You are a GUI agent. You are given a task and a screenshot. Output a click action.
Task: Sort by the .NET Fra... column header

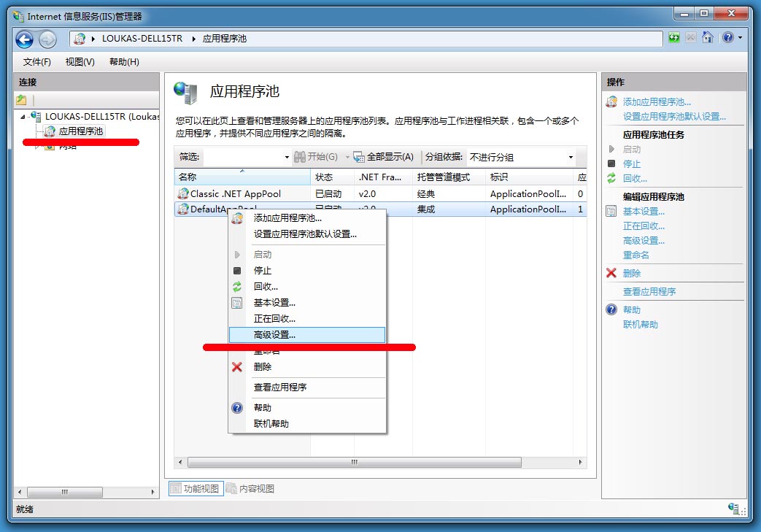click(x=383, y=177)
